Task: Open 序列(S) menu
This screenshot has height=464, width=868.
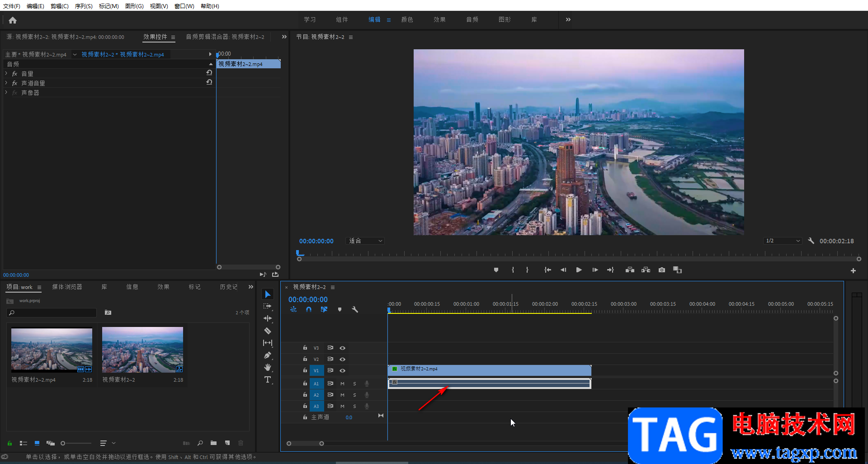Action: tap(84, 6)
